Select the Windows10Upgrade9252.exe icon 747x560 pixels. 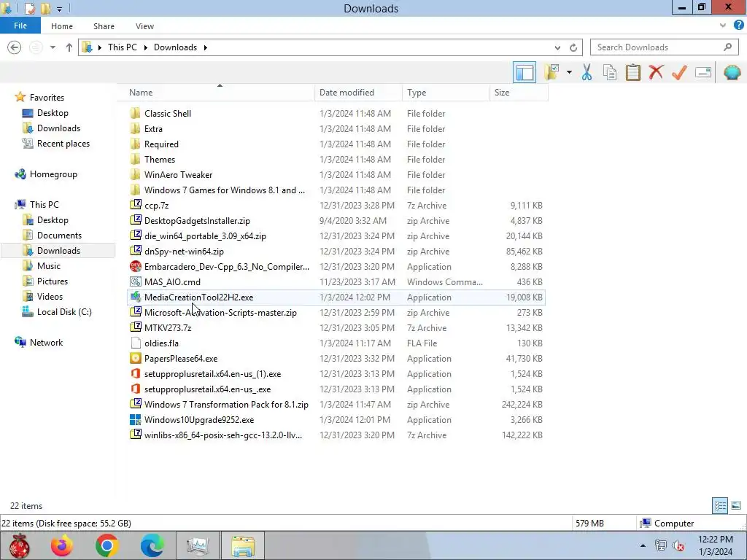tap(135, 419)
